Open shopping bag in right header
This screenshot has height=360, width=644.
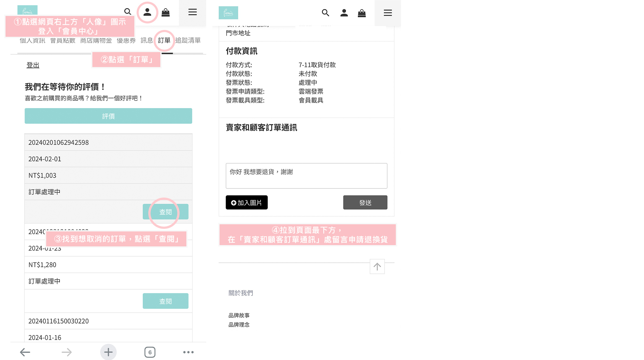tap(362, 13)
